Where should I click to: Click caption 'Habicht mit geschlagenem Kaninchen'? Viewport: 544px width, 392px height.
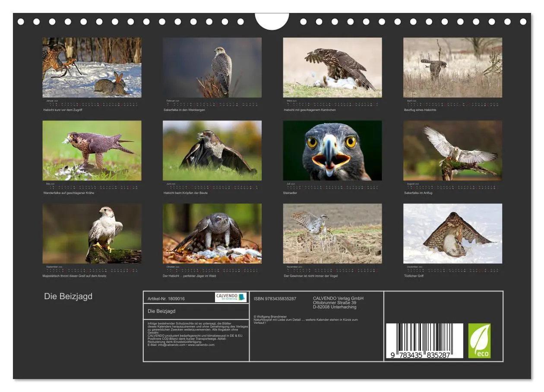click(x=310, y=110)
